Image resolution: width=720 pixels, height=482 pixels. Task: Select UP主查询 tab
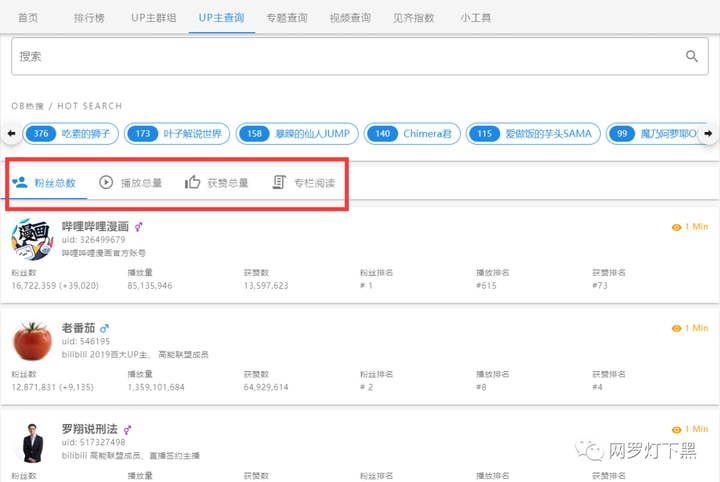point(221,17)
